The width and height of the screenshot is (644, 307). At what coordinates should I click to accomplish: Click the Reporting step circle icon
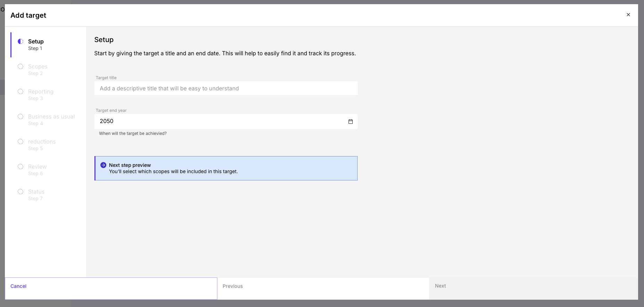click(20, 91)
